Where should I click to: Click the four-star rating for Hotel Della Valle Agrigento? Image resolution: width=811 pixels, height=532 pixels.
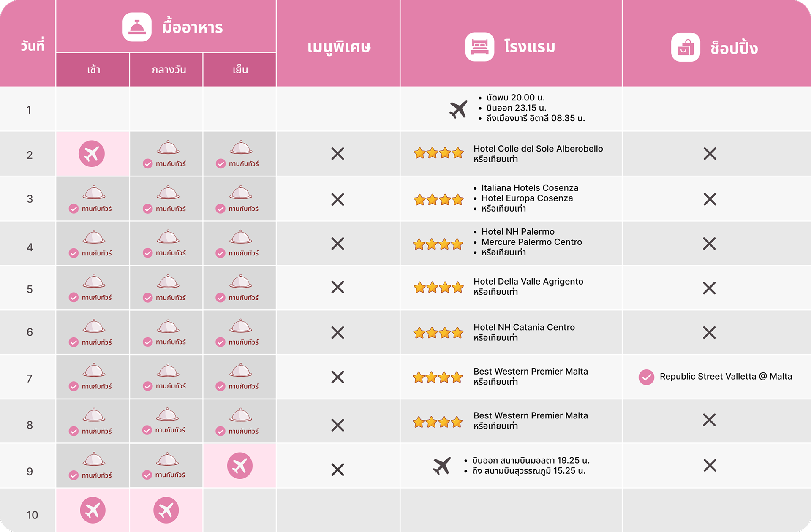(x=438, y=288)
